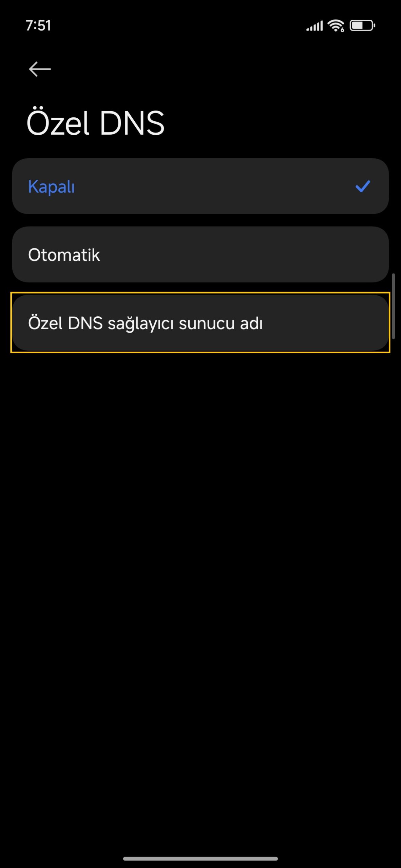
Task: Select the Otomatik option
Action: click(x=200, y=255)
